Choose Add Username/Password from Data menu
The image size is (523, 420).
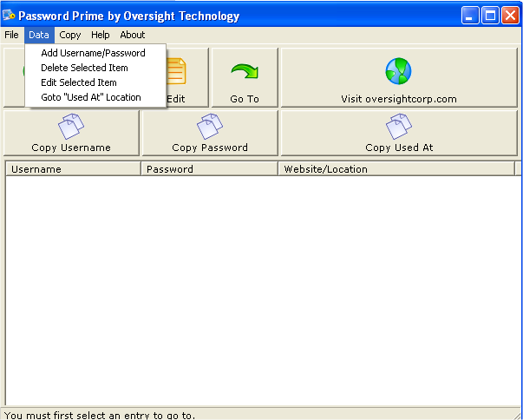pyautogui.click(x=95, y=53)
